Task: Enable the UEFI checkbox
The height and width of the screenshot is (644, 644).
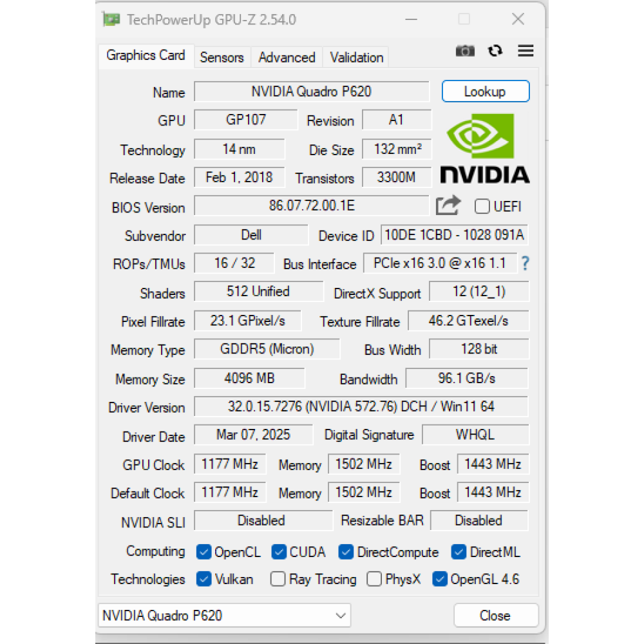Action: tap(482, 206)
